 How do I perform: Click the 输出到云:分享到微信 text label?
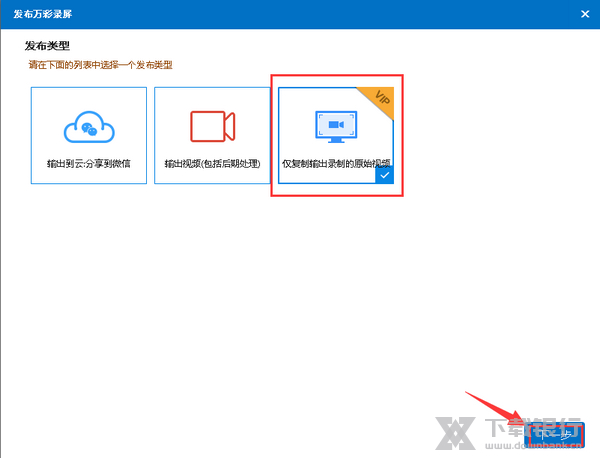pyautogui.click(x=89, y=162)
